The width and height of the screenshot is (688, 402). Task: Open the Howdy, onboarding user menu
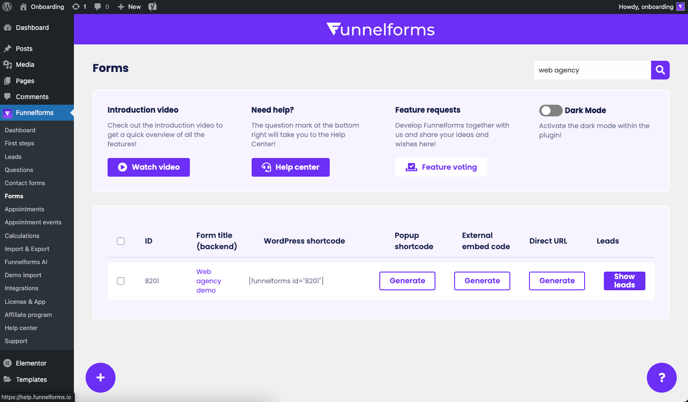tap(645, 7)
